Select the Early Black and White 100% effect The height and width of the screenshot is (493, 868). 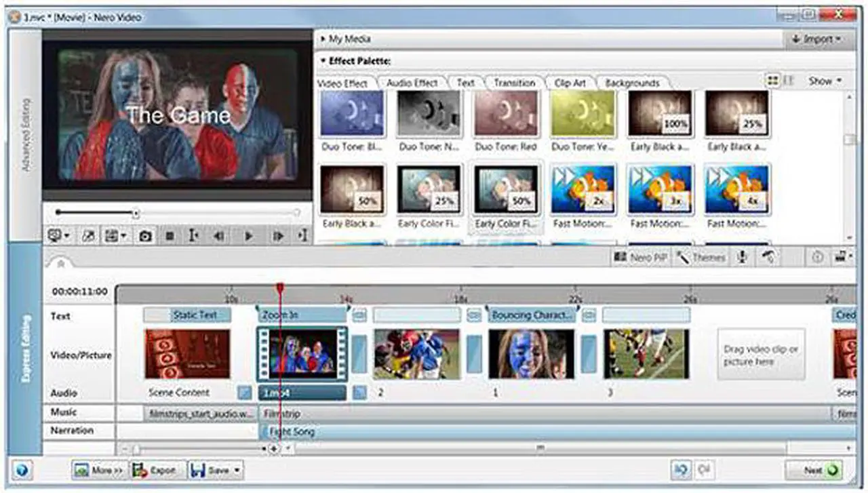(660, 115)
